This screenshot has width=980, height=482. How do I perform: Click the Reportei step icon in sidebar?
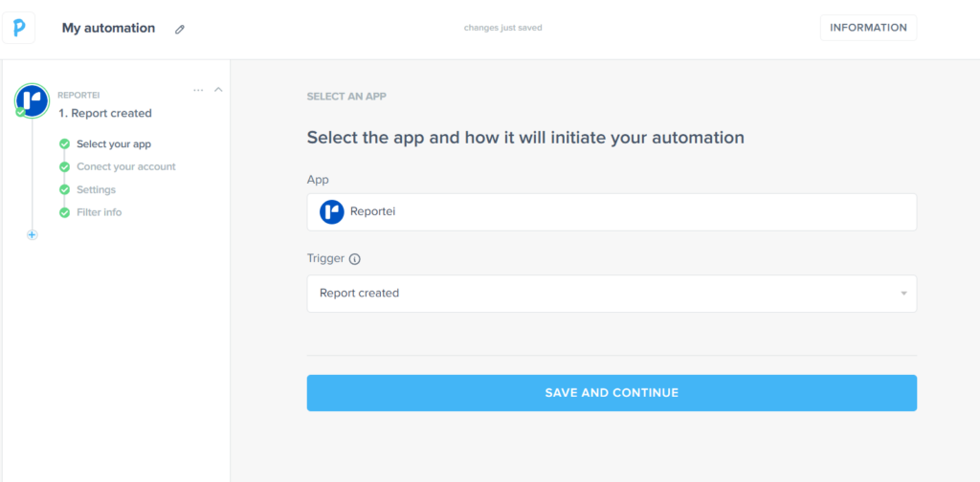[x=33, y=100]
